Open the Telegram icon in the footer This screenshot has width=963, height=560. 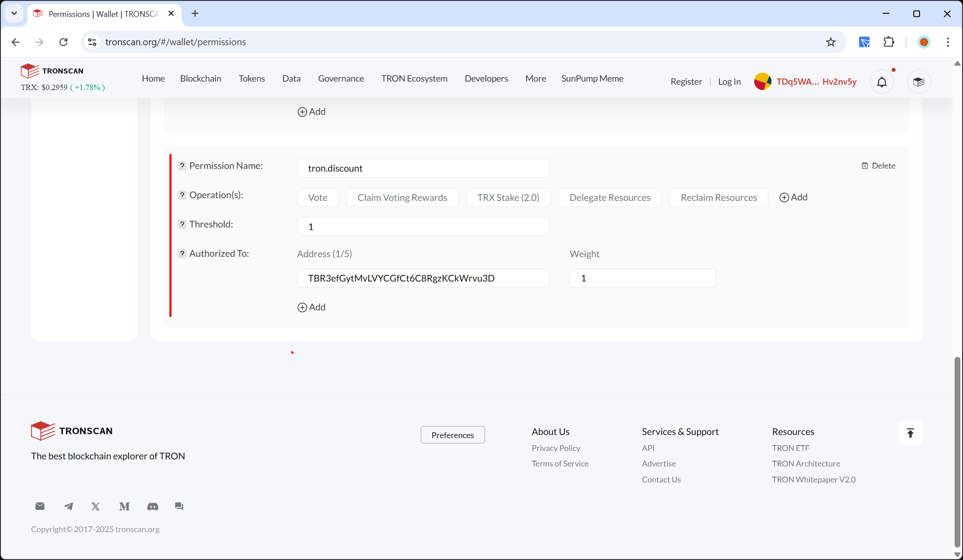[x=68, y=506]
